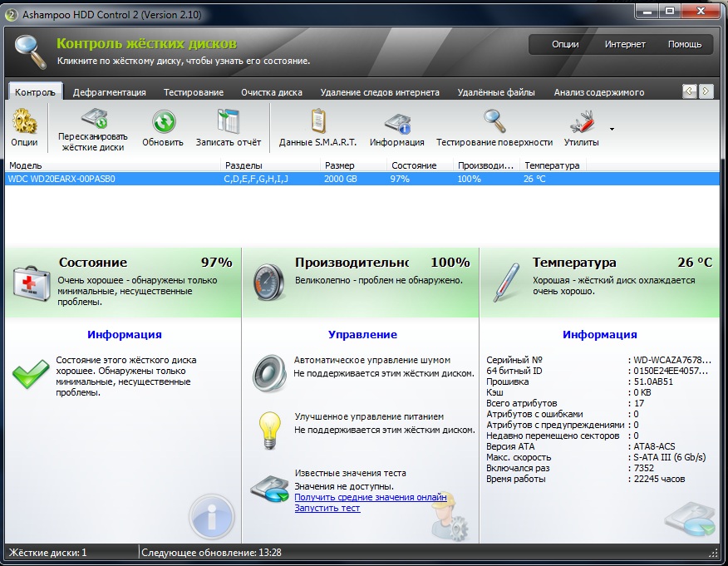This screenshot has width=728, height=566.
Task: Open the Очистка диска tab
Action: point(272,92)
